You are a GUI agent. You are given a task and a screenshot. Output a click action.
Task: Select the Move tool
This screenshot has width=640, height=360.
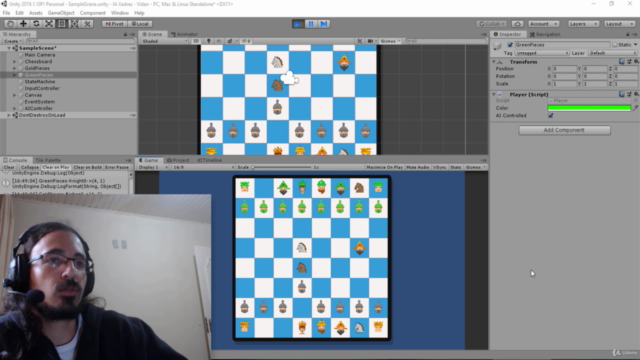pos(23,24)
